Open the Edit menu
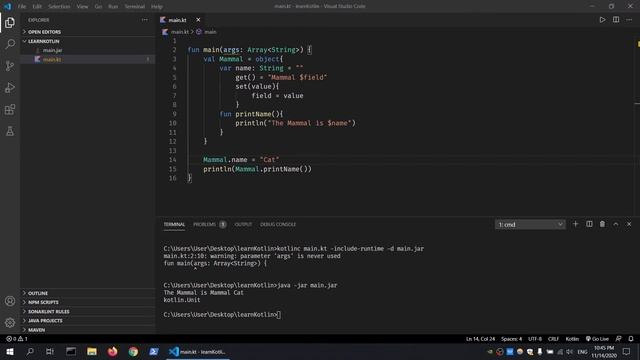This screenshot has height=360, width=640. (x=37, y=7)
